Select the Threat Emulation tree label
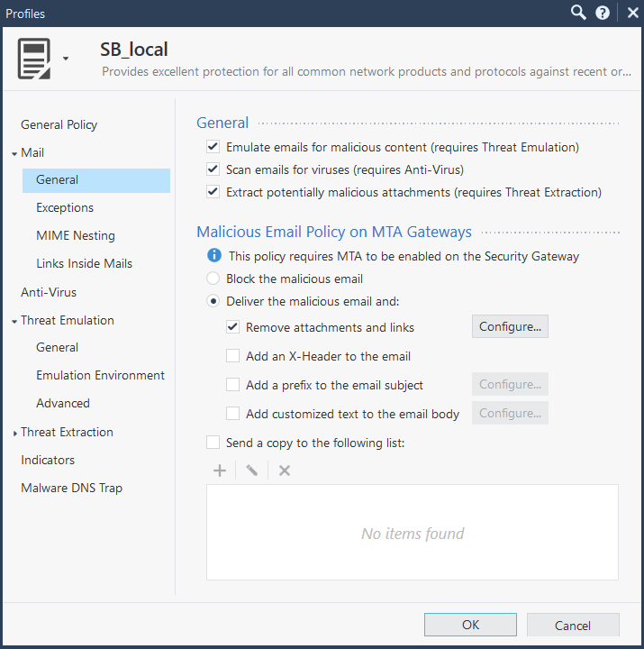This screenshot has width=644, height=649. 68,320
